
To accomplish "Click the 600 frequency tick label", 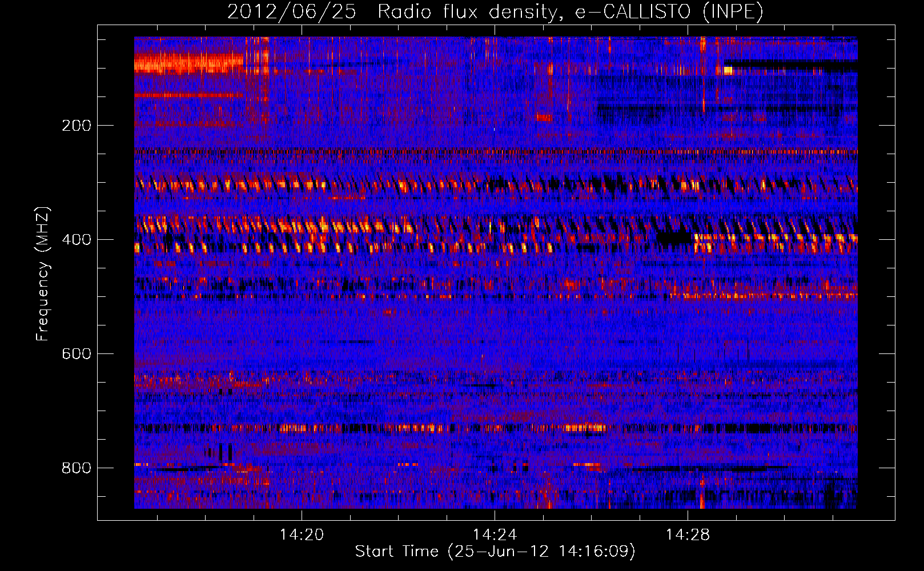I will [77, 354].
